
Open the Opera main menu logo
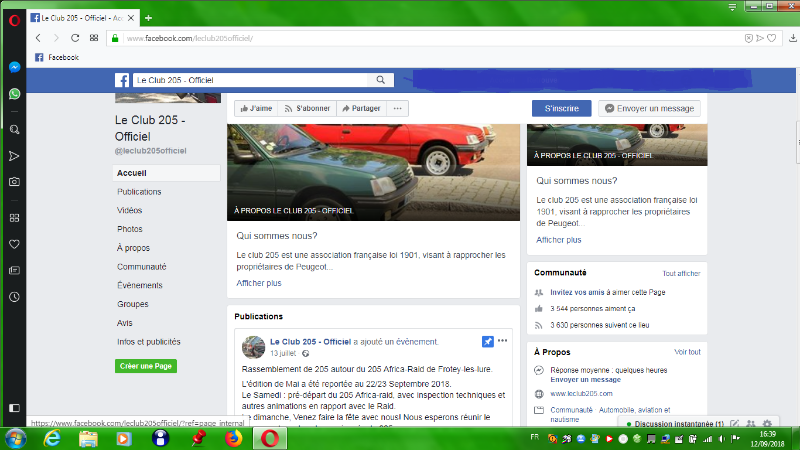14,20
